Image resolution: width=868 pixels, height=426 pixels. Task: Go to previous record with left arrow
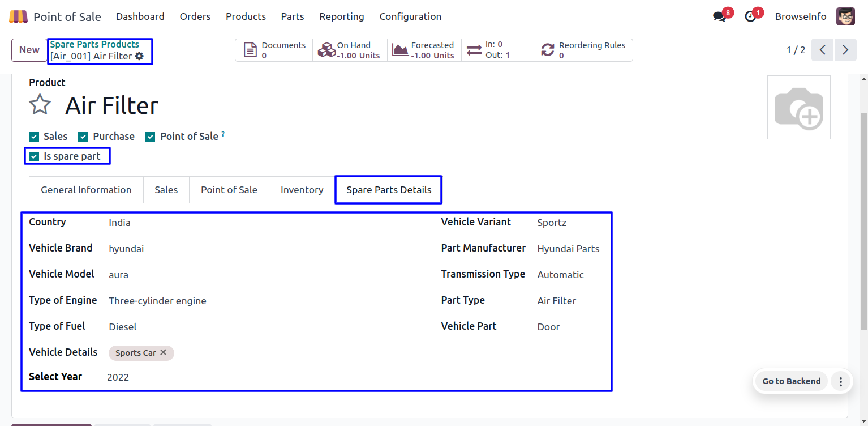point(823,50)
